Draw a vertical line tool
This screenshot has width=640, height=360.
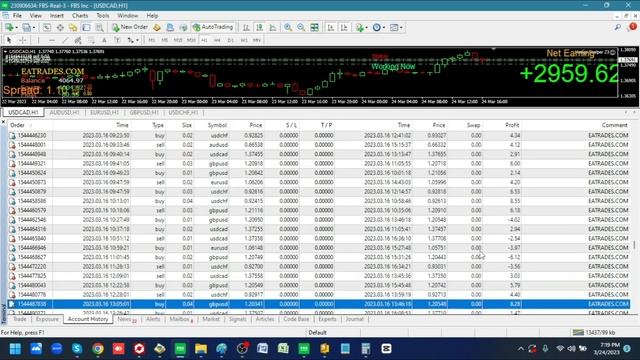(38, 40)
